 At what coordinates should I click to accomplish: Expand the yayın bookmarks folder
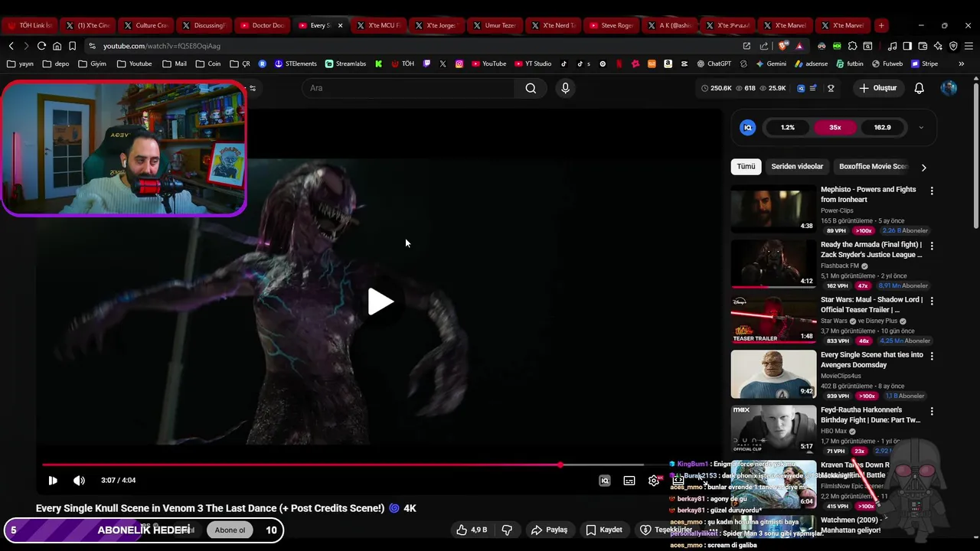coord(20,64)
